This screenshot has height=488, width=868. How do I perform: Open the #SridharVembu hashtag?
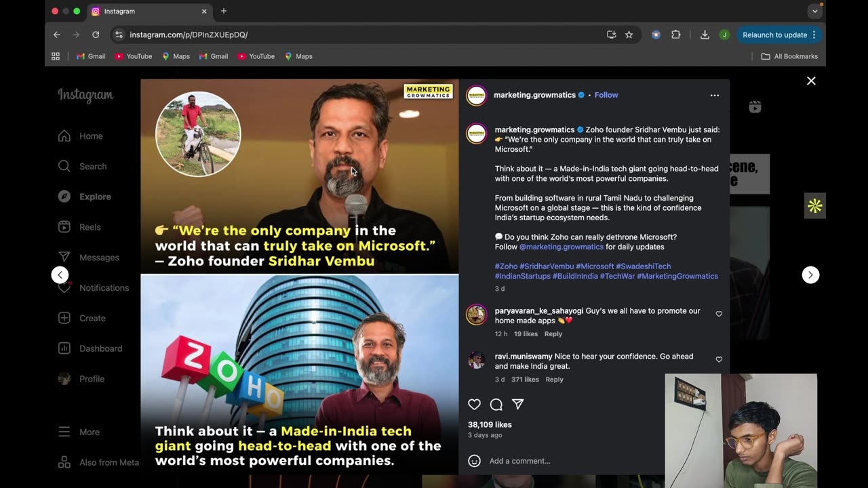[x=547, y=266]
